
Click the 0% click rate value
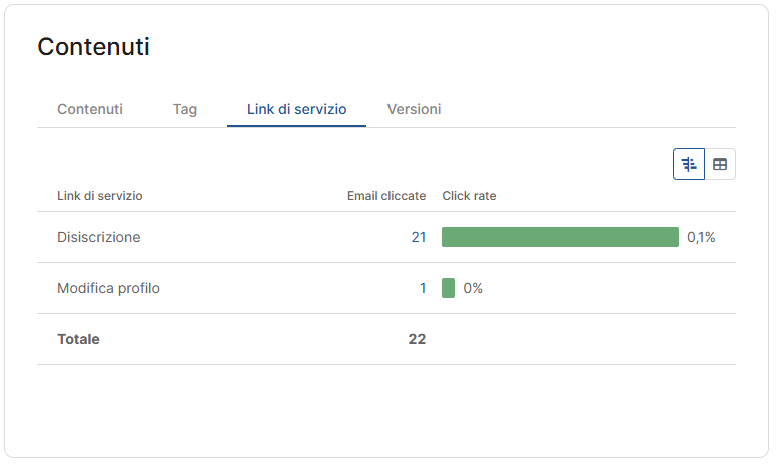coord(473,288)
